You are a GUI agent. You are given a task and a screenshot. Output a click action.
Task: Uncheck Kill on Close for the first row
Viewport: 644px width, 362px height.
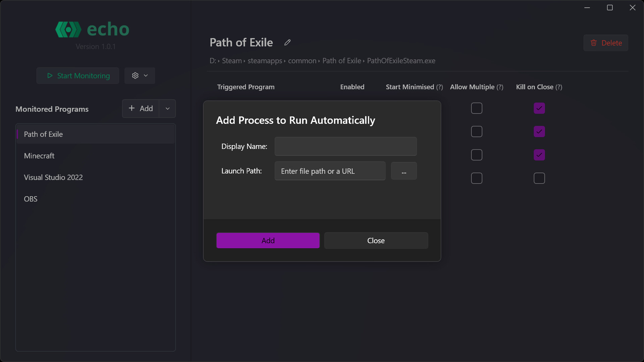(x=539, y=108)
